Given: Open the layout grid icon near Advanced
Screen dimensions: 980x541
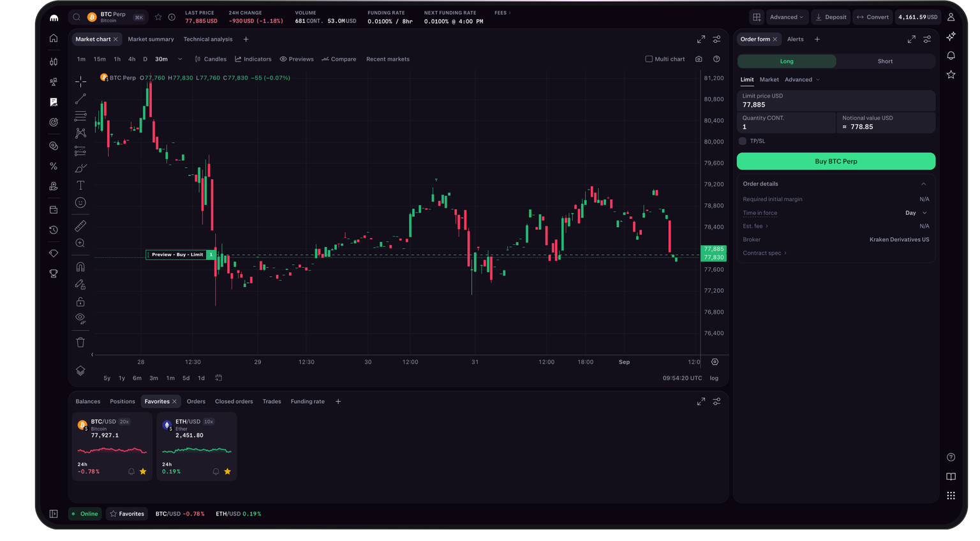Looking at the screenshot, I should click(x=757, y=17).
